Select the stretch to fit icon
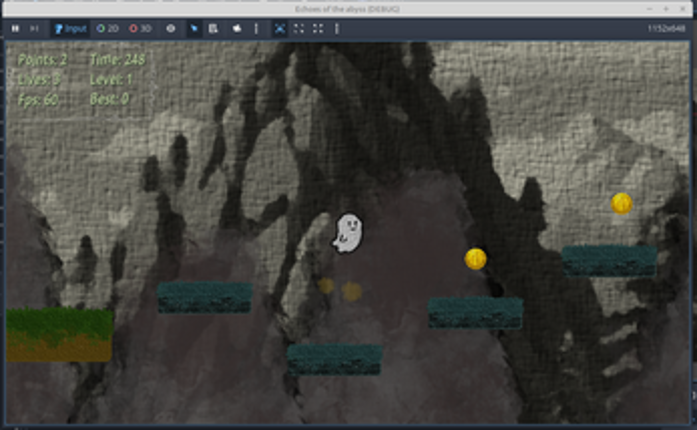Viewport: 697px width, 430px height. coord(318,29)
